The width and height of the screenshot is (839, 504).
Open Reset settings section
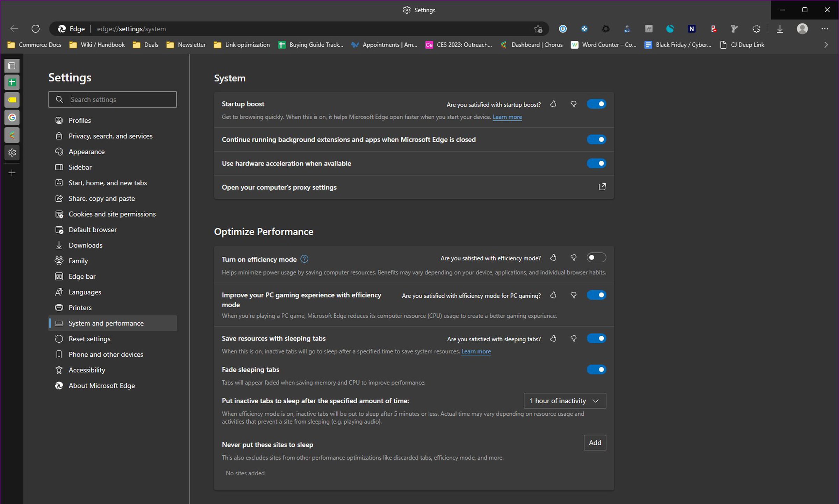(x=89, y=338)
